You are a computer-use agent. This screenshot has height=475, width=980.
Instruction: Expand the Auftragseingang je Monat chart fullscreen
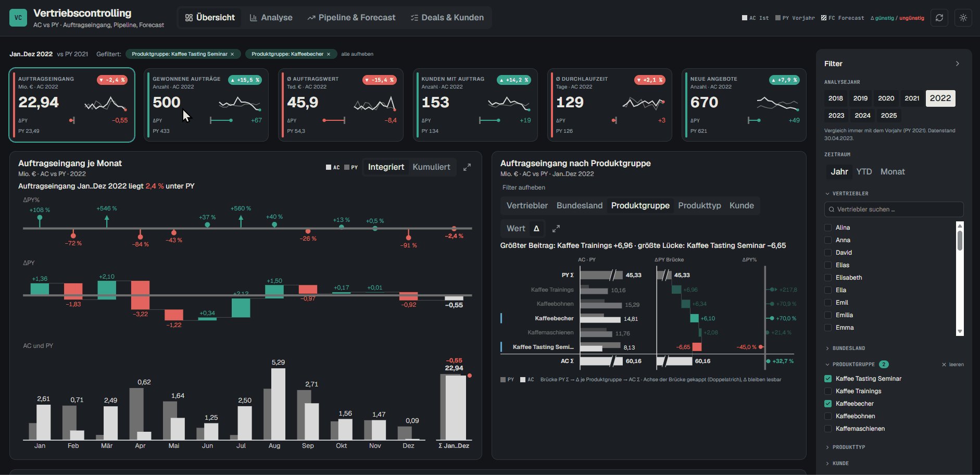[467, 167]
